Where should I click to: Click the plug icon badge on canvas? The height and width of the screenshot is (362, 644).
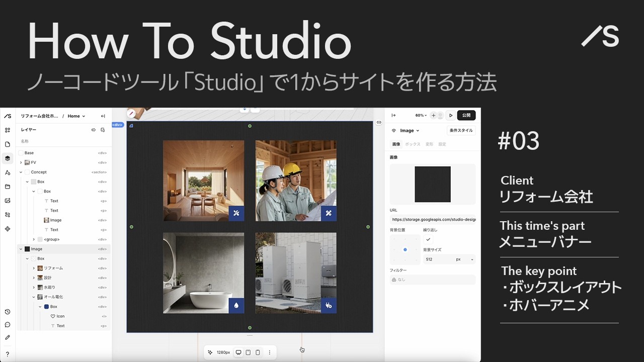coord(329,305)
